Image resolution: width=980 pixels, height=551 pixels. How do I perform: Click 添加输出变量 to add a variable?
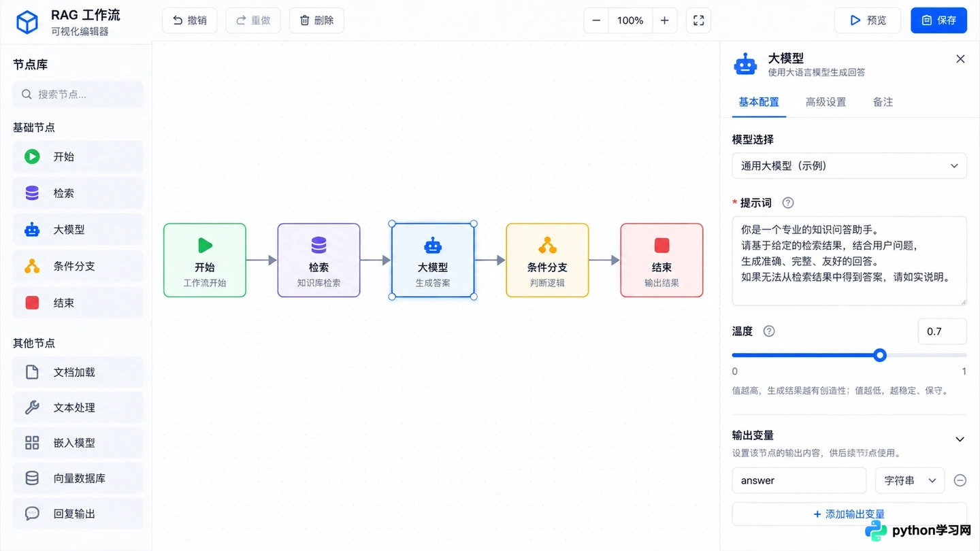click(849, 514)
